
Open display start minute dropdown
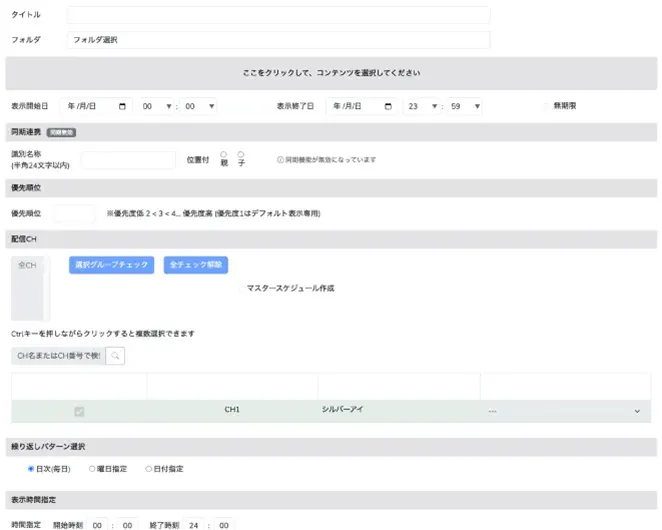(198, 106)
